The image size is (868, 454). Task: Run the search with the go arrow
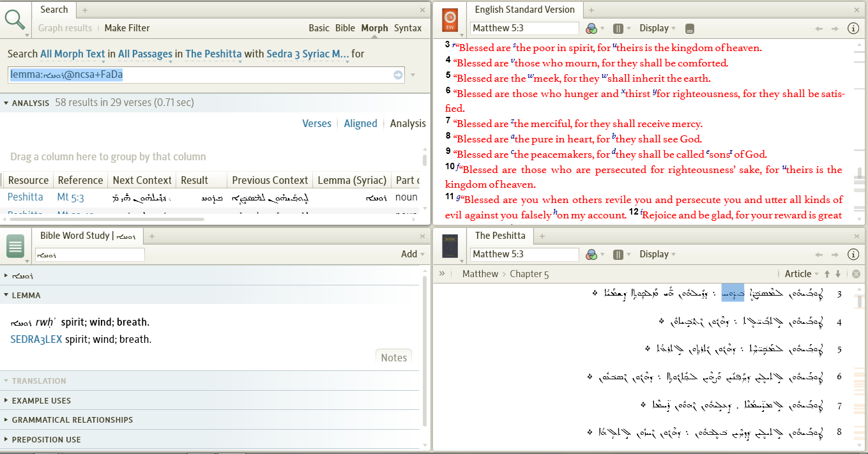(x=398, y=75)
